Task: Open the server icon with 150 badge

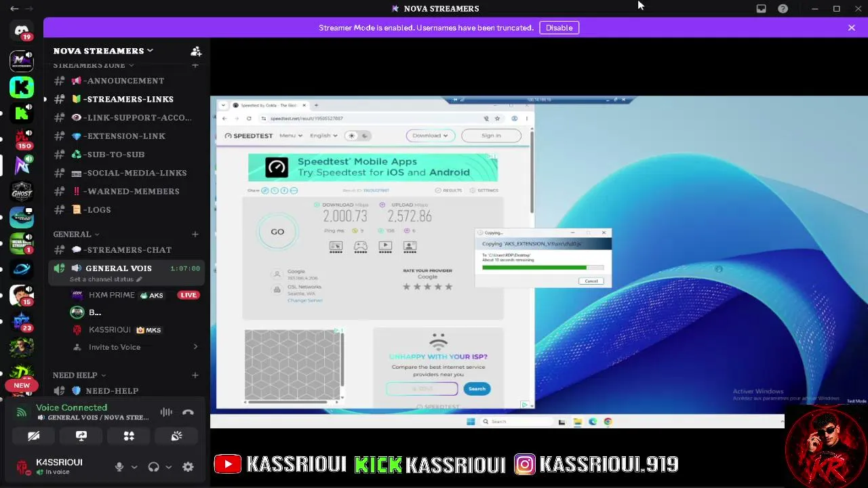Action: (x=22, y=139)
